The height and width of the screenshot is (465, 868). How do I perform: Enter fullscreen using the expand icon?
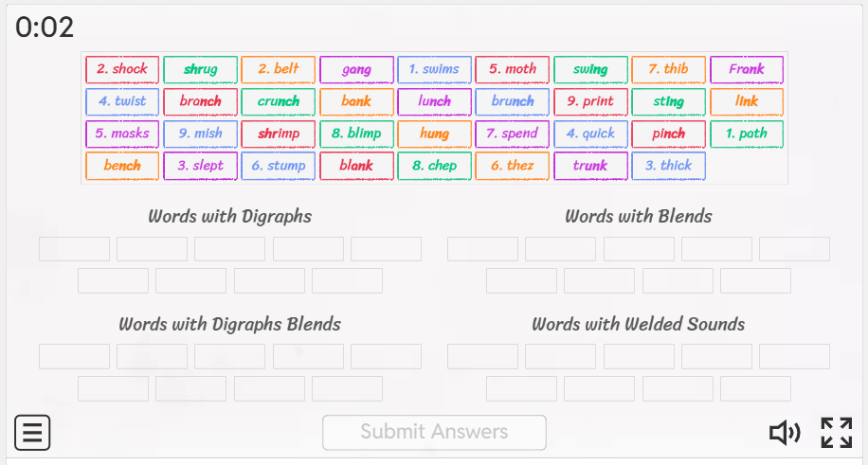tap(837, 433)
